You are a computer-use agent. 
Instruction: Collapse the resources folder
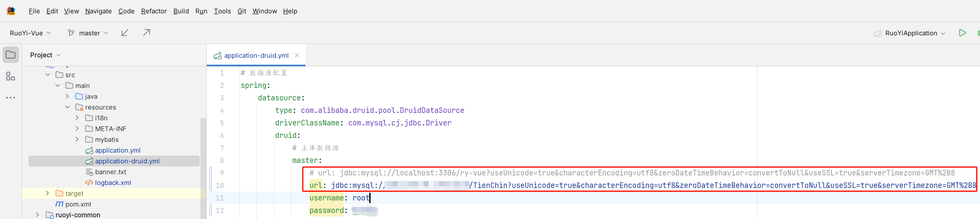[x=68, y=107]
